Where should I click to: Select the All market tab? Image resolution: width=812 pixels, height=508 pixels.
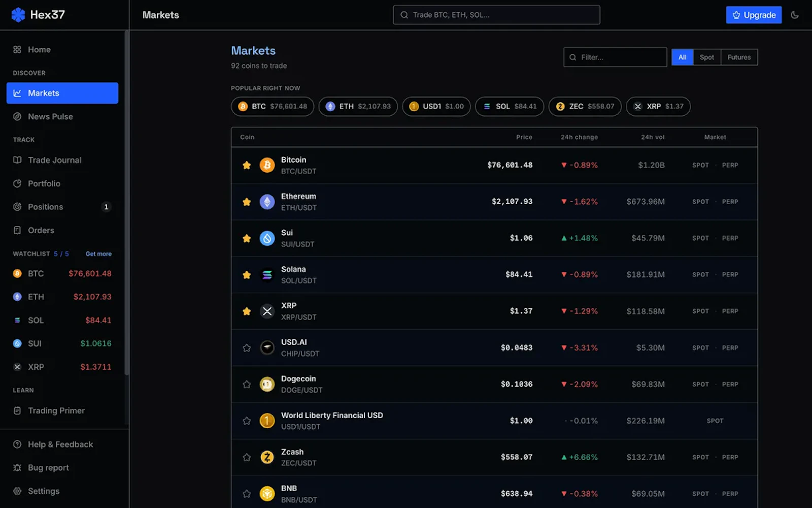682,57
